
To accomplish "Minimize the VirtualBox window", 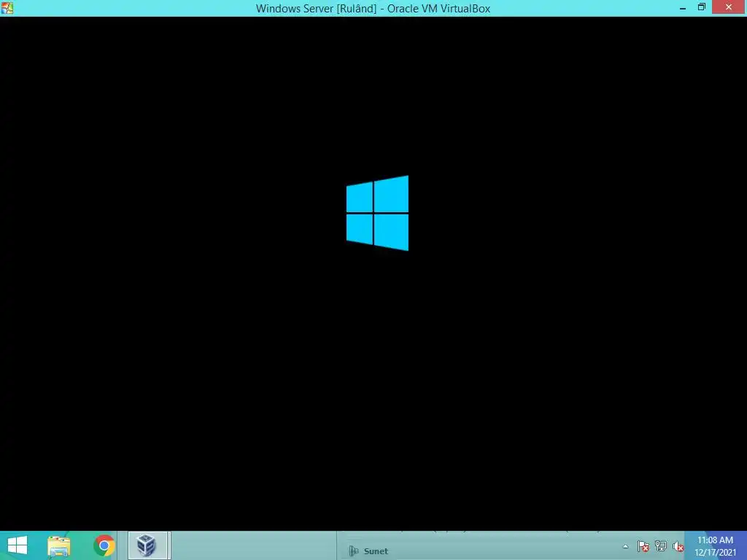I will 683,7.
